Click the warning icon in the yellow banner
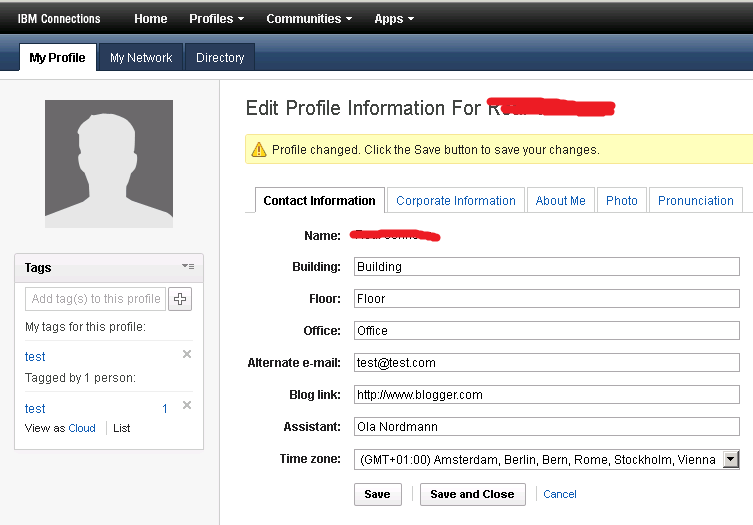This screenshot has height=525, width=753. (259, 149)
